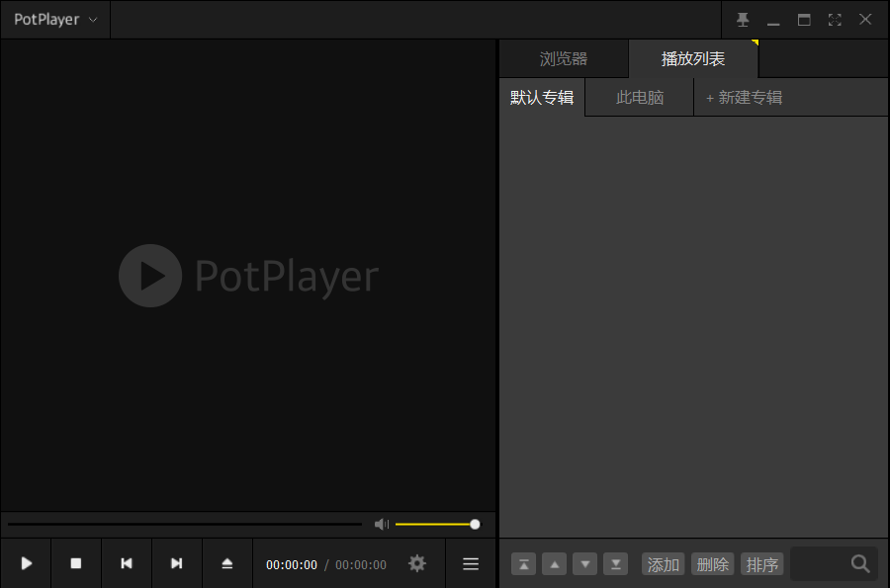The image size is (890, 588).
Task: Open the PotPlayer dropdown menu
Action: click(x=54, y=19)
